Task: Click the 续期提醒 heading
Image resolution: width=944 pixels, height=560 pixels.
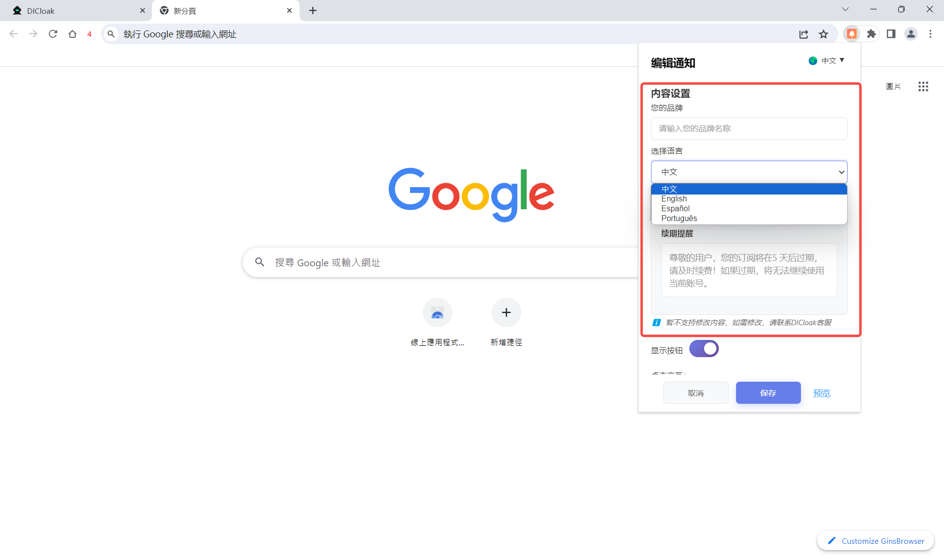Action: point(677,233)
